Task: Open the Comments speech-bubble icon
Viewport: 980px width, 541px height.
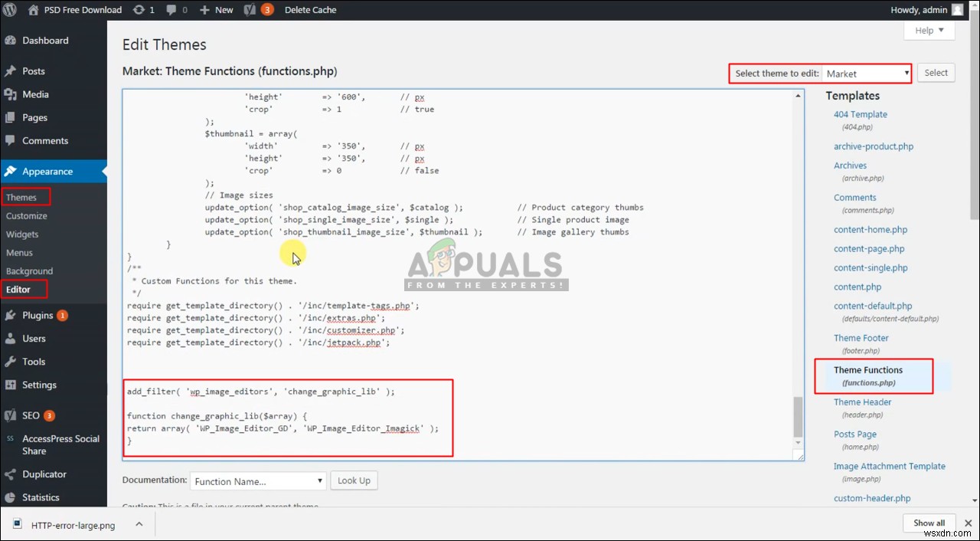Action: [x=11, y=141]
